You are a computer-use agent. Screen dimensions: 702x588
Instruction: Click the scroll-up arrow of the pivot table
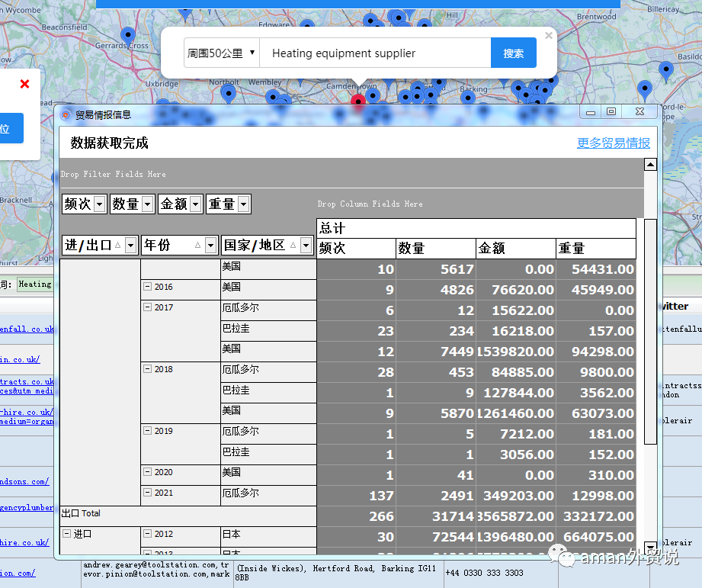tap(650, 165)
